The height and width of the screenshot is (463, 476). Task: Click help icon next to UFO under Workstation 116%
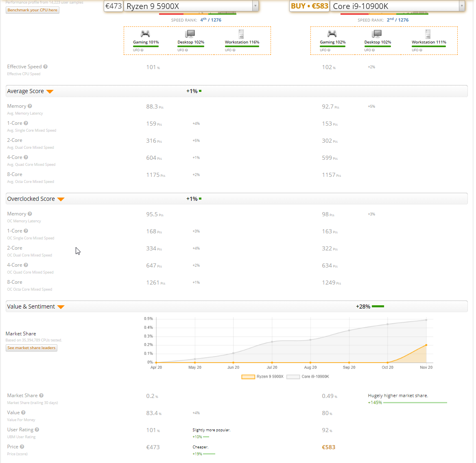[x=234, y=50]
